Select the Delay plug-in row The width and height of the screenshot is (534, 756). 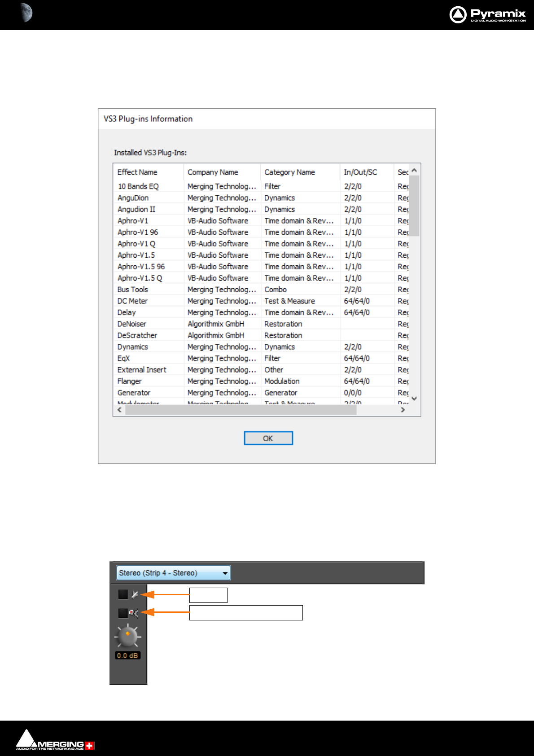pos(261,312)
